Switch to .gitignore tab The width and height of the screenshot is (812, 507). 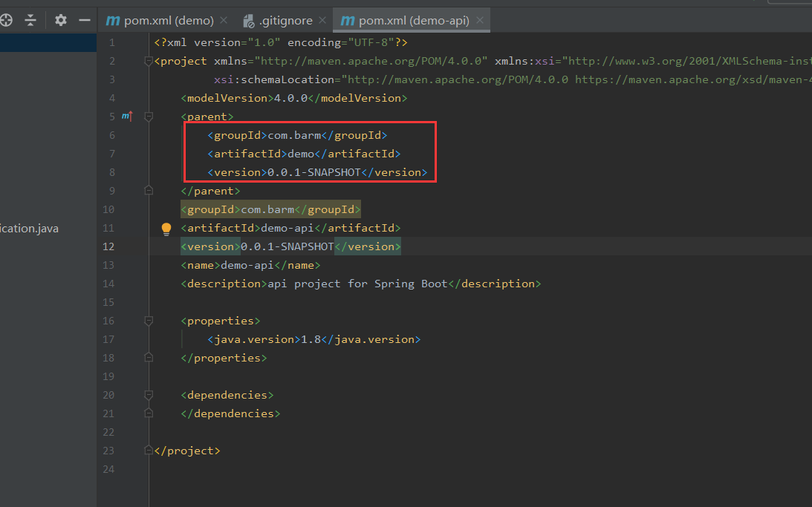286,20
